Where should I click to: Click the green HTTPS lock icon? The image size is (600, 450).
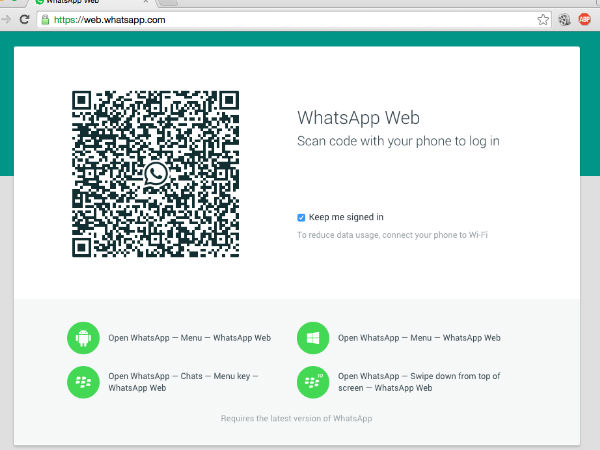(45, 19)
